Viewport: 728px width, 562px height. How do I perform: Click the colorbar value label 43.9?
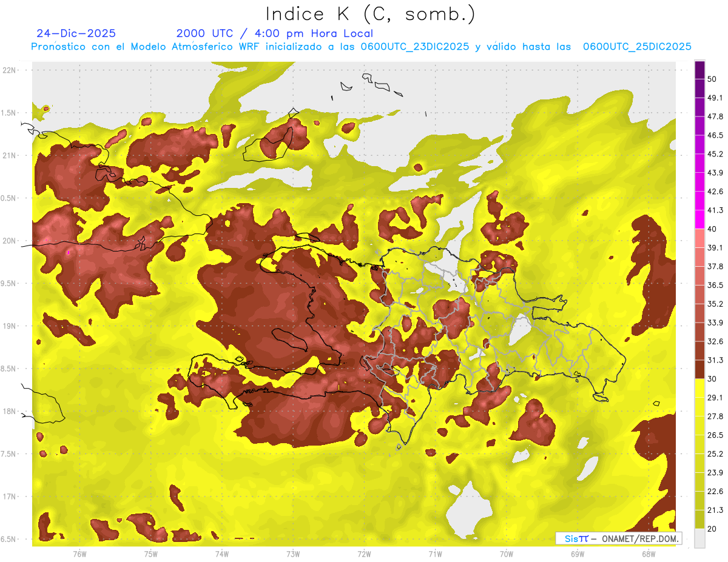tap(715, 173)
